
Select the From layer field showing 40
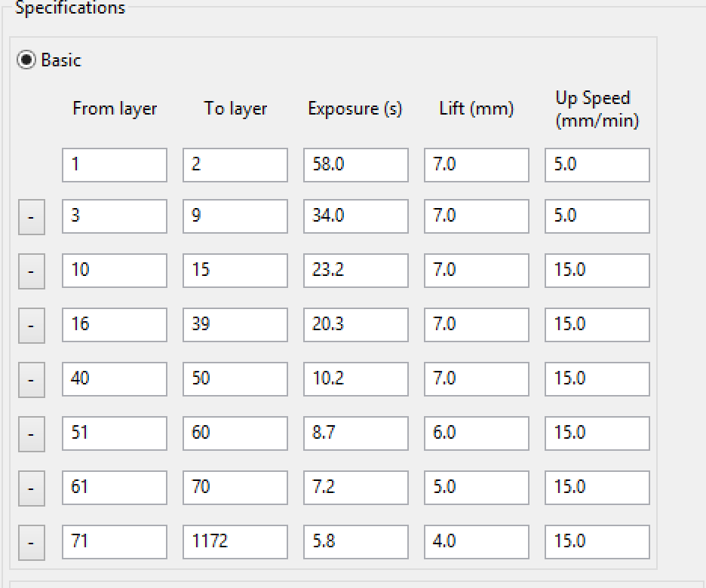[x=115, y=378]
